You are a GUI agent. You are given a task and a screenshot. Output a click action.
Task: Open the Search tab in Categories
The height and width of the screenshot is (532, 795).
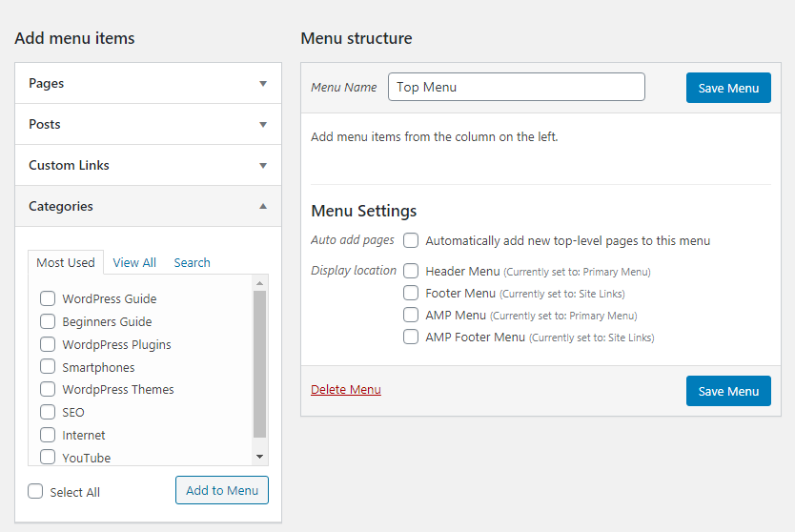point(193,263)
